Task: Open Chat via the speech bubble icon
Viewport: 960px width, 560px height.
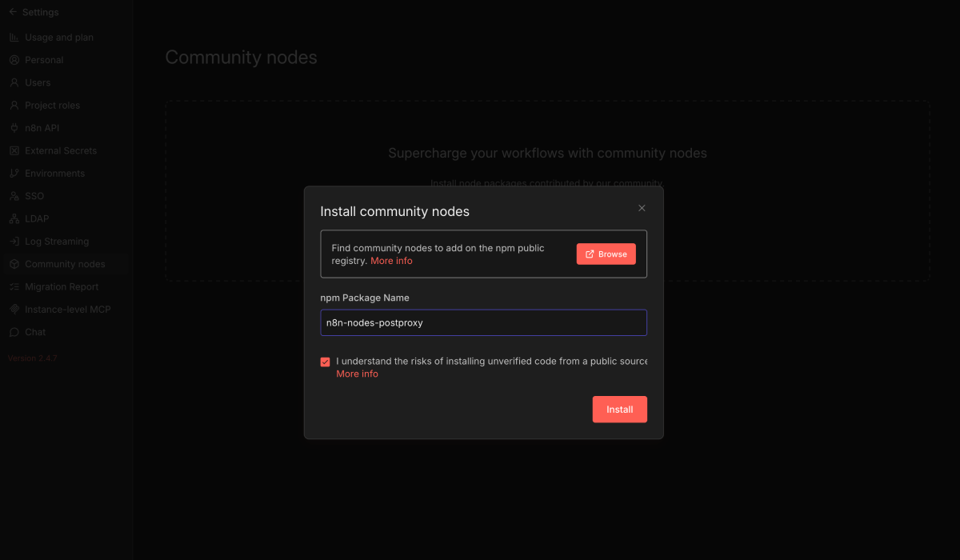Action: 14,332
